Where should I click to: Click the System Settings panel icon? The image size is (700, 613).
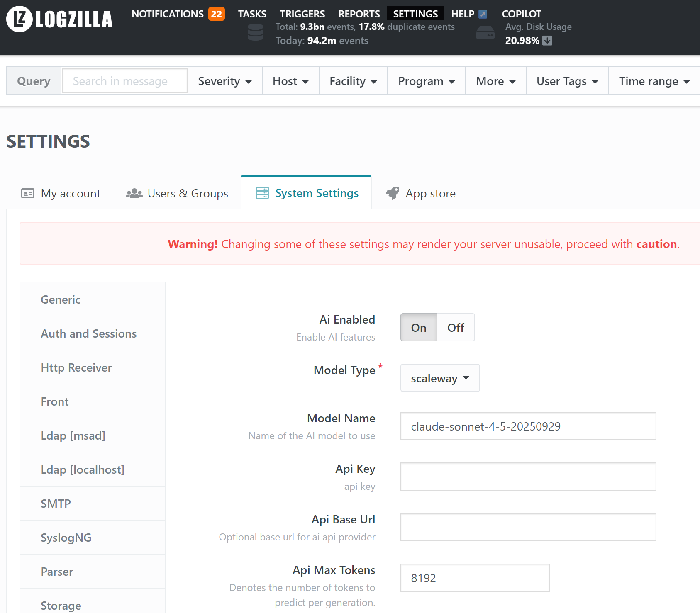[x=261, y=192]
